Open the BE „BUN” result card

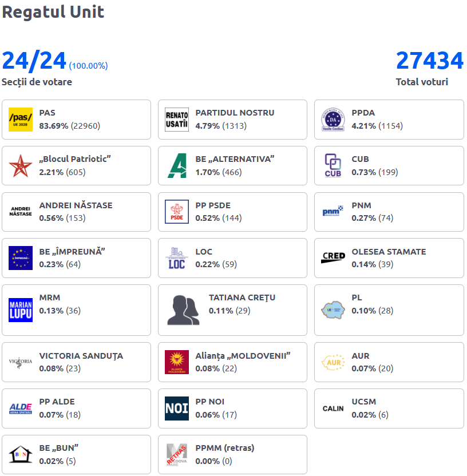[76, 455]
